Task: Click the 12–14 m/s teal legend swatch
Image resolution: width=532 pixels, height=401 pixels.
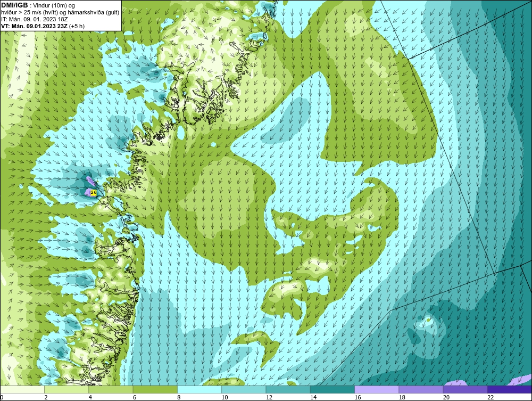Action: click(288, 389)
